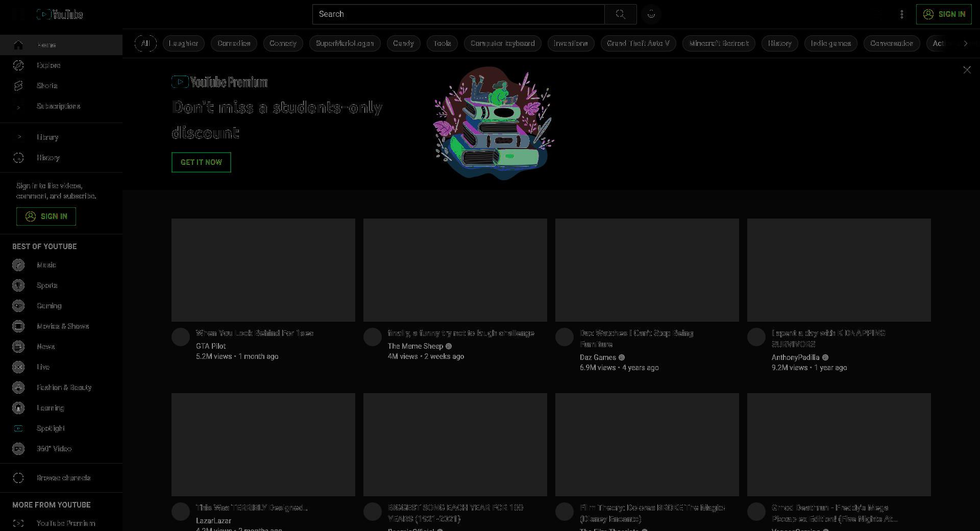Focus the Search input field

458,14
